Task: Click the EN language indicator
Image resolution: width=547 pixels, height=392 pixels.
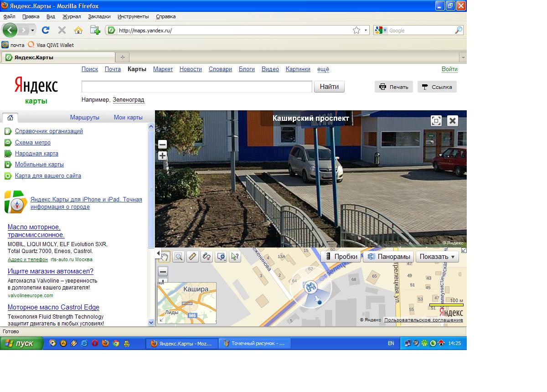Action: 391,343
